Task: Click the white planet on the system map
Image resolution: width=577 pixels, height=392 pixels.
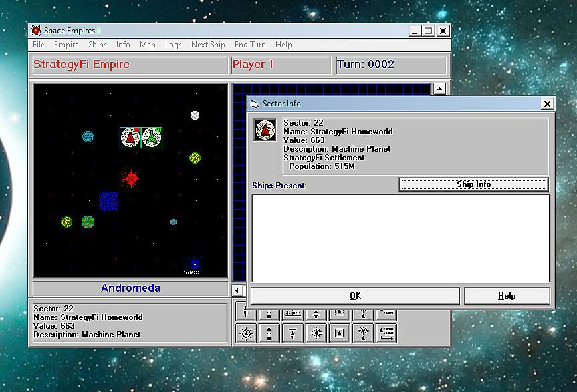Action: click(195, 115)
